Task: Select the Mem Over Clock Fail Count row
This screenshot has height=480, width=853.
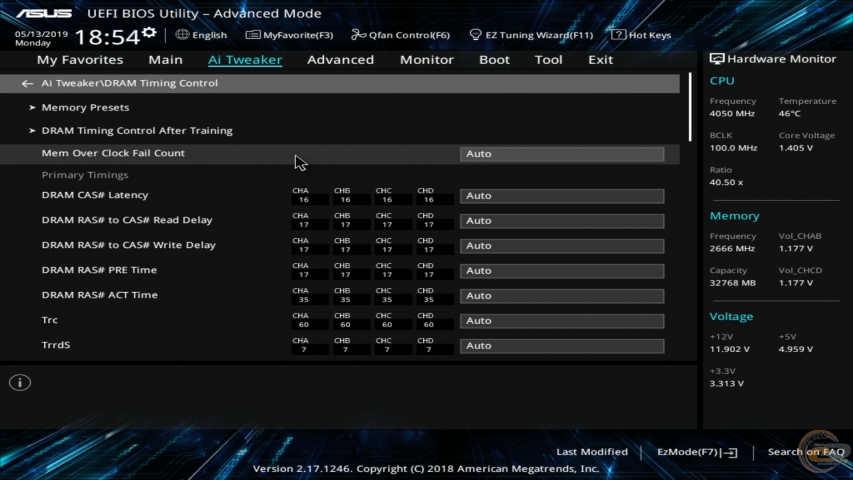Action: (x=339, y=153)
